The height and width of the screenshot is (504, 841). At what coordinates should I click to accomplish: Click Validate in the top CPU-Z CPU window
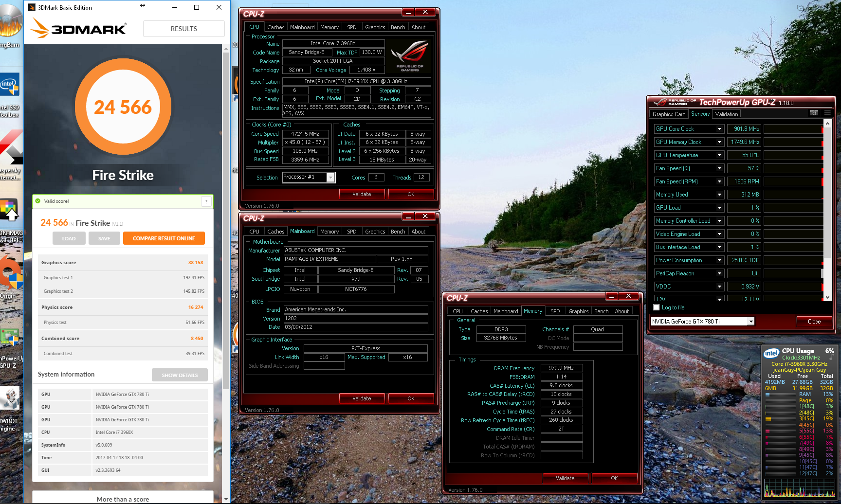point(362,194)
